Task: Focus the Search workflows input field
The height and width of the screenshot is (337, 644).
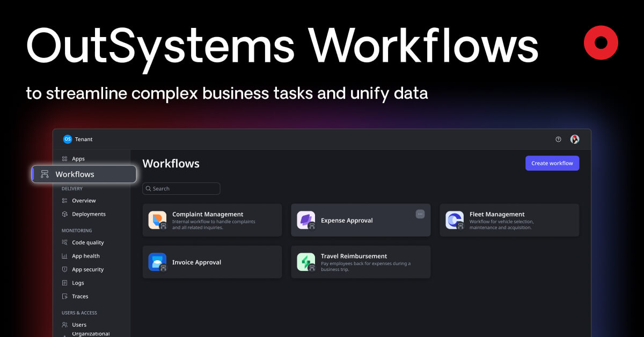Action: pos(181,189)
